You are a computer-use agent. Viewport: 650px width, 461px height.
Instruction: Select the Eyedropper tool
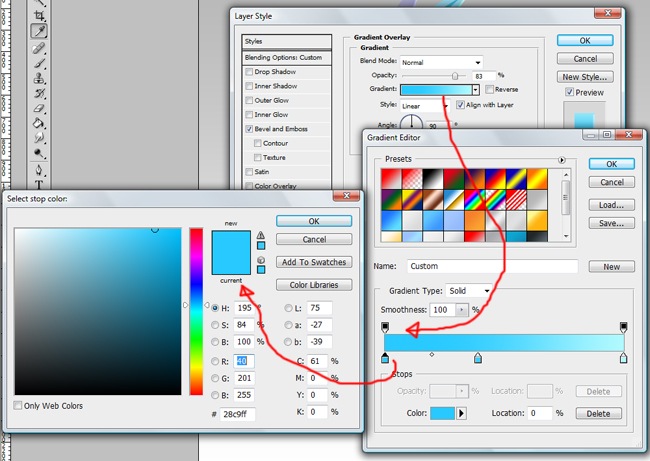tap(40, 32)
